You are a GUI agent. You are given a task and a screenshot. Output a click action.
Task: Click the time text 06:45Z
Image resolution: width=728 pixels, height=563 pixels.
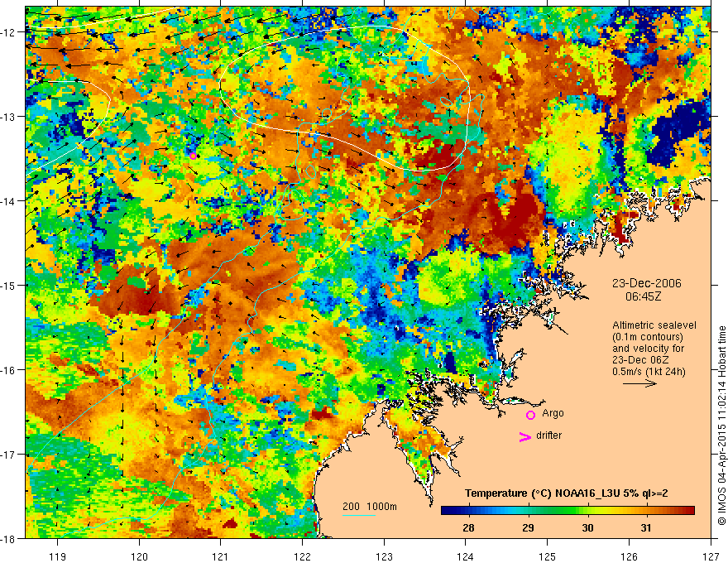click(643, 296)
